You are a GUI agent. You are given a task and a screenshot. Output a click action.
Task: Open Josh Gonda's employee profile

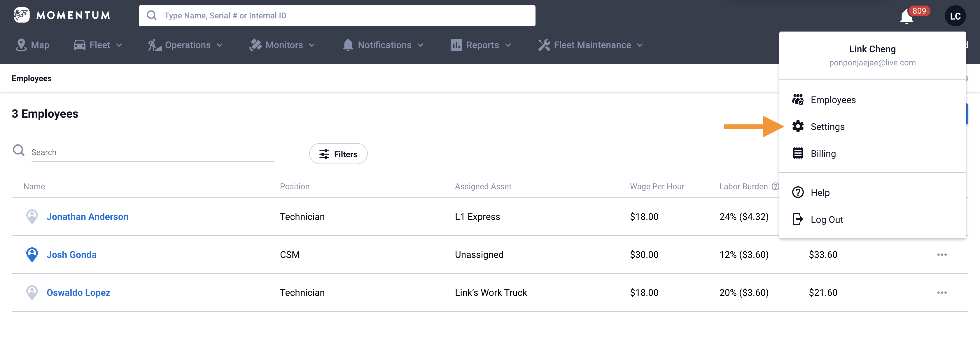pyautogui.click(x=71, y=254)
